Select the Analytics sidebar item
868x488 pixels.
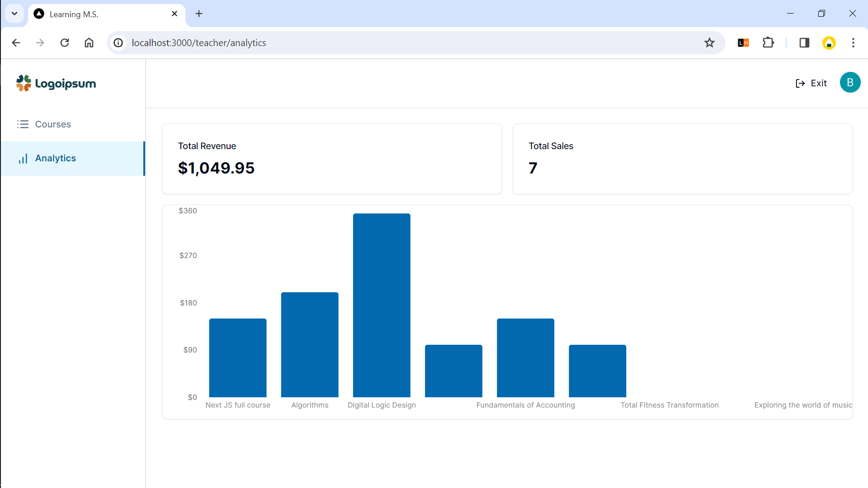pyautogui.click(x=55, y=158)
